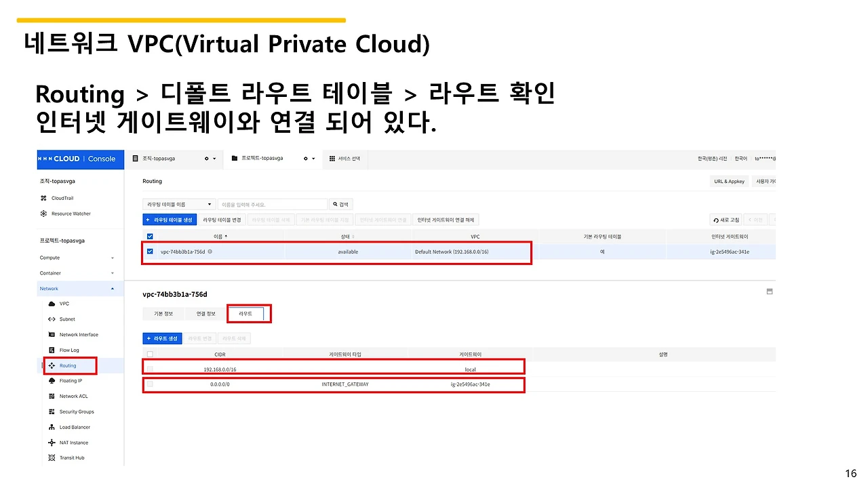Click the 서비스 선택 grid icon
Viewport: 868px width, 488px height.
332,159
